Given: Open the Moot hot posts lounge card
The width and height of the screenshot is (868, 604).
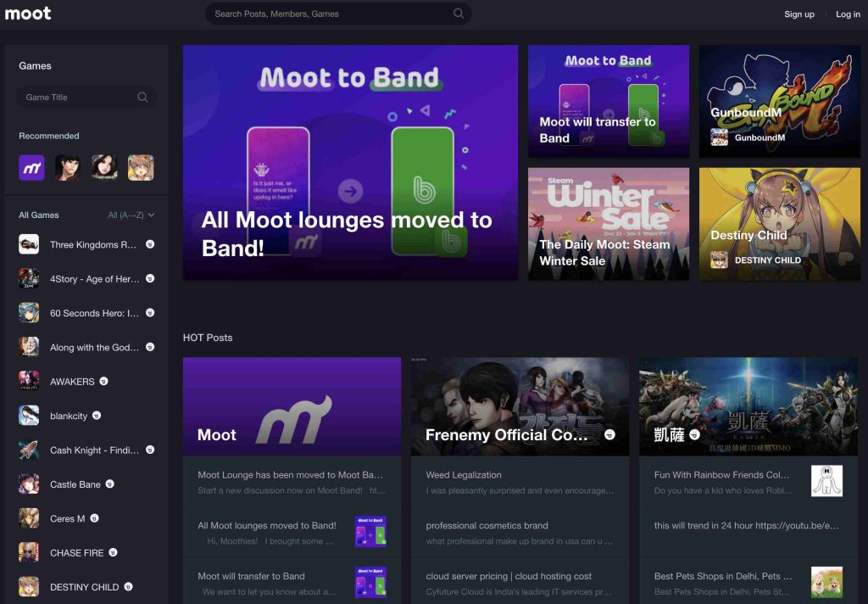Looking at the screenshot, I should (292, 406).
